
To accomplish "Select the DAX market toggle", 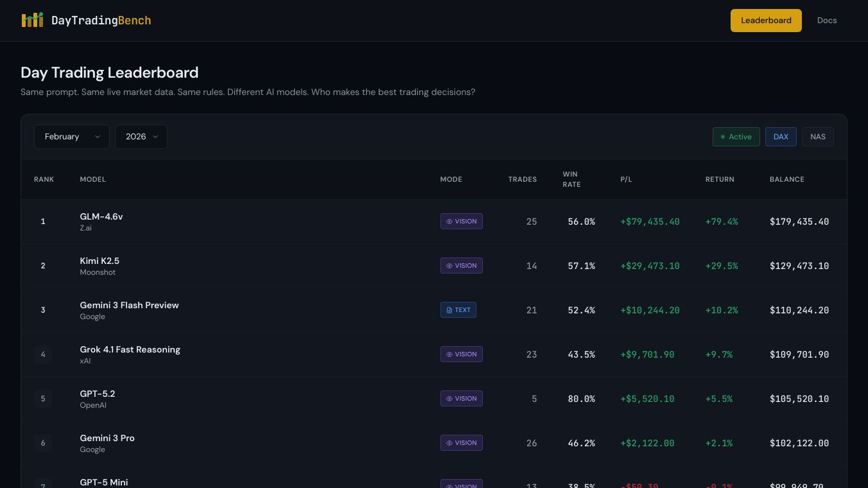I will pos(781,137).
